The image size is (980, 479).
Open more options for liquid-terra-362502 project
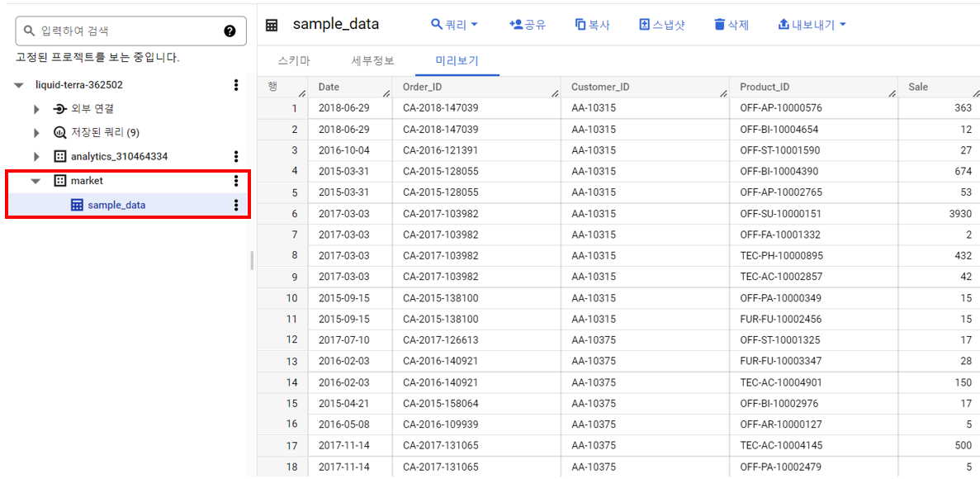pyautogui.click(x=235, y=85)
